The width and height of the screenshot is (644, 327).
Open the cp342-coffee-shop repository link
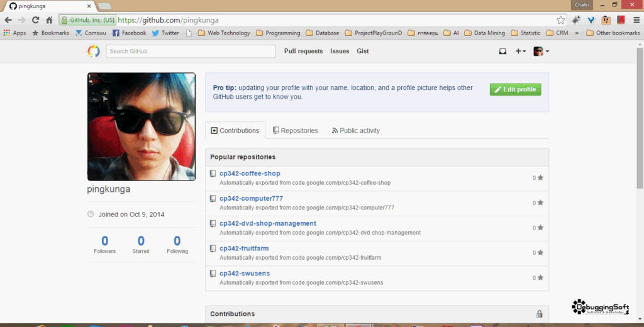[250, 174]
